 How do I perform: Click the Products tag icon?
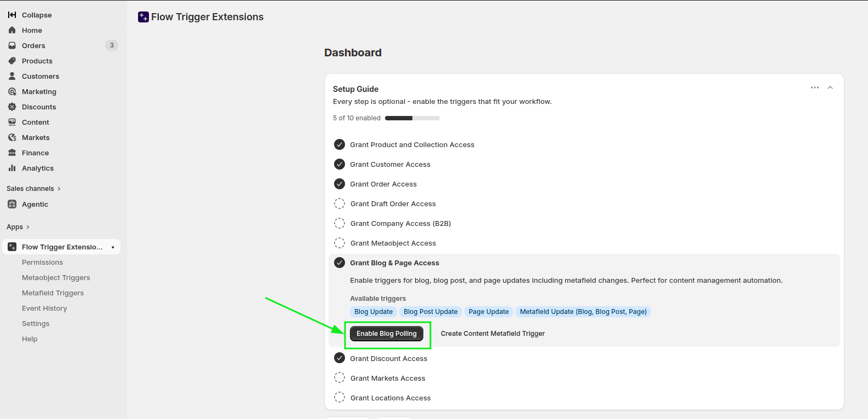tap(12, 61)
